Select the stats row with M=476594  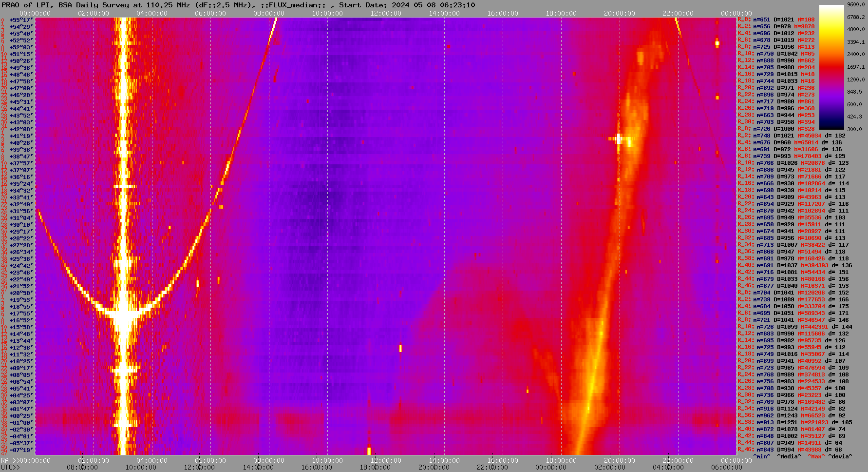(793, 368)
